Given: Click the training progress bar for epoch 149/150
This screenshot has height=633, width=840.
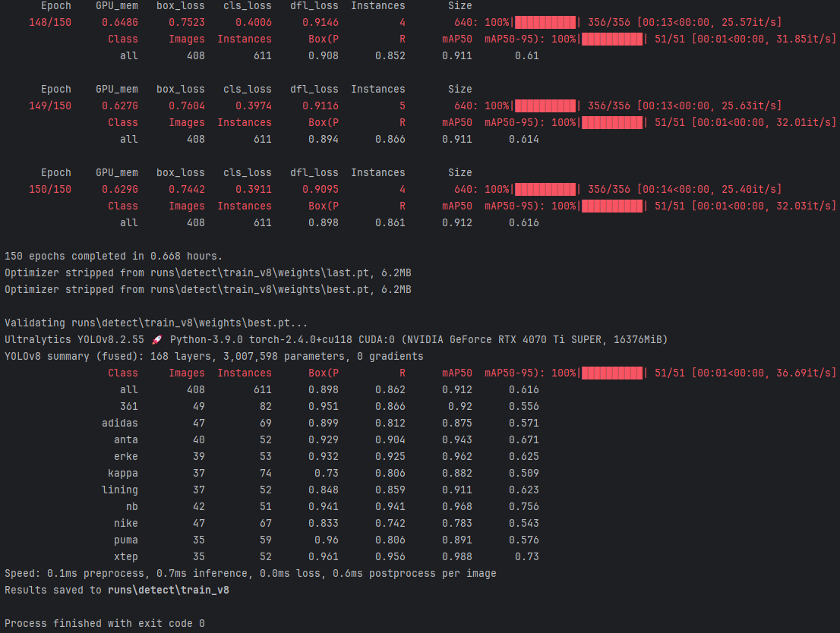Looking at the screenshot, I should [545, 106].
